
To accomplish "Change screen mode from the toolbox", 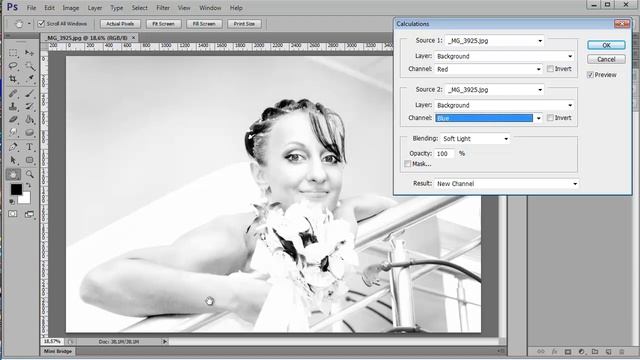I will coord(29,214).
